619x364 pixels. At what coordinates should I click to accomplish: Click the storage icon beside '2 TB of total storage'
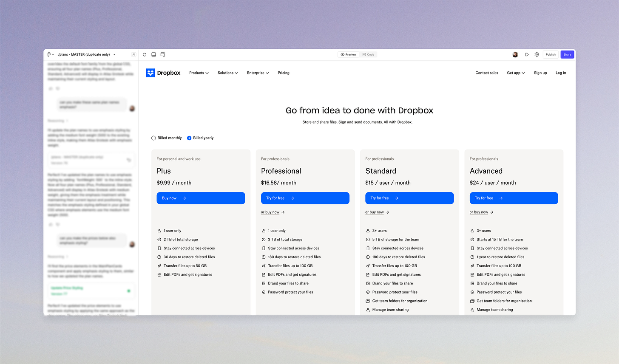[159, 240]
